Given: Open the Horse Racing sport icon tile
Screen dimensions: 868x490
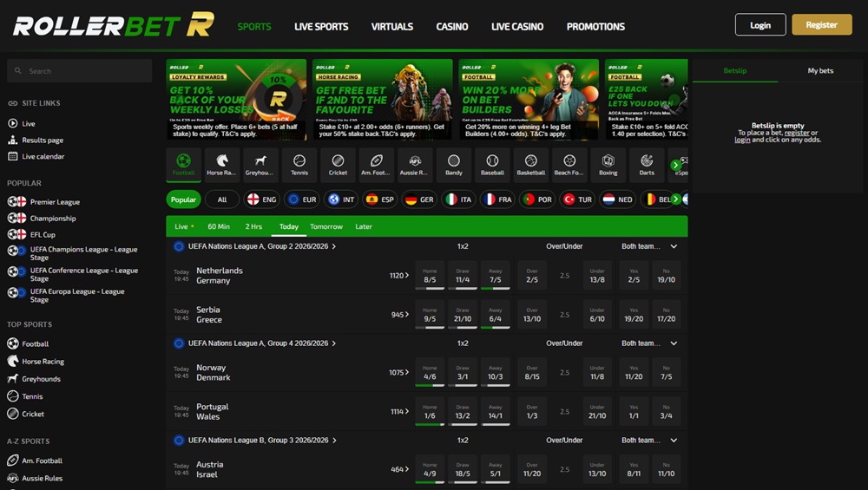Looking at the screenshot, I should (x=222, y=164).
